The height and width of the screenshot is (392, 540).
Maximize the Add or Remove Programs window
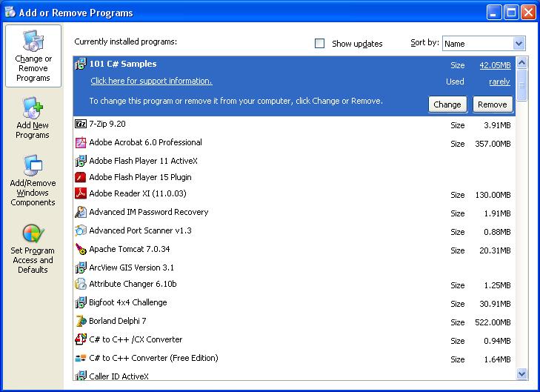(511, 13)
